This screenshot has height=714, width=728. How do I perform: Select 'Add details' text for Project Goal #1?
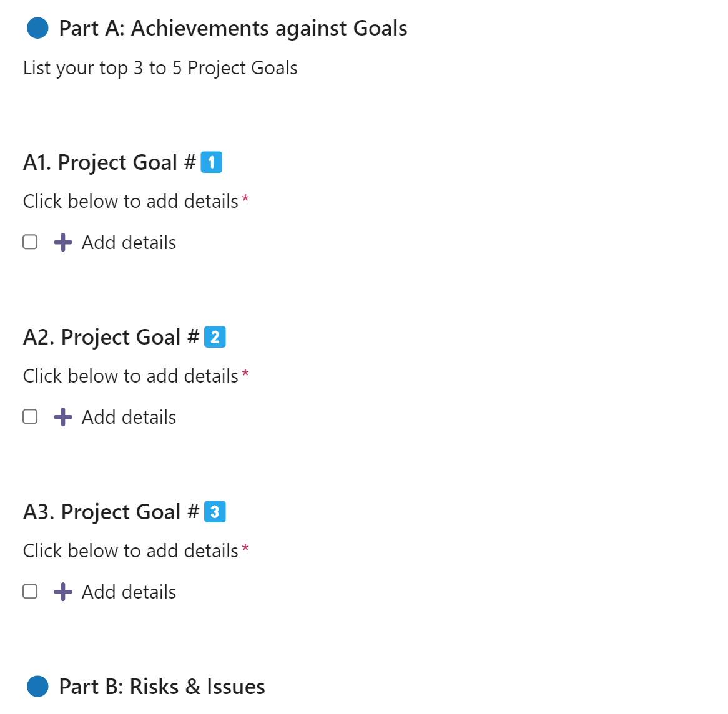[x=129, y=243]
